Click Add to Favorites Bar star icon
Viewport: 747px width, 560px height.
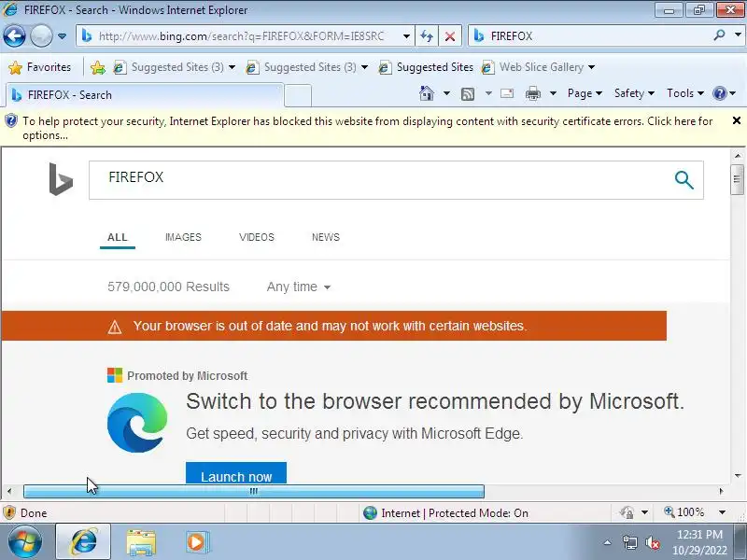[98, 67]
